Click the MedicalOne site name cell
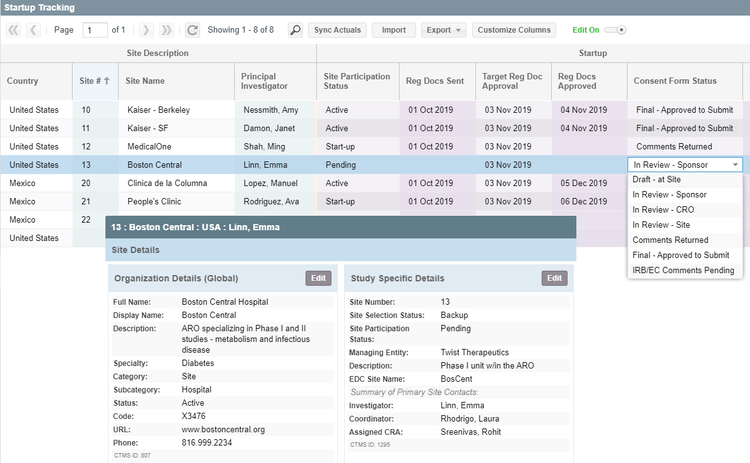This screenshot has height=463, width=750. [x=176, y=146]
